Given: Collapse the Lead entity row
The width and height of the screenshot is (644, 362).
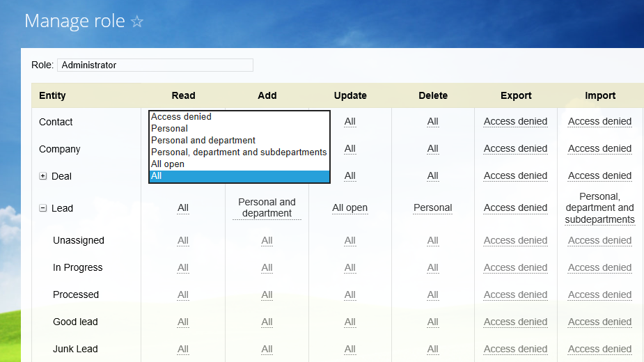Looking at the screenshot, I should point(42,208).
